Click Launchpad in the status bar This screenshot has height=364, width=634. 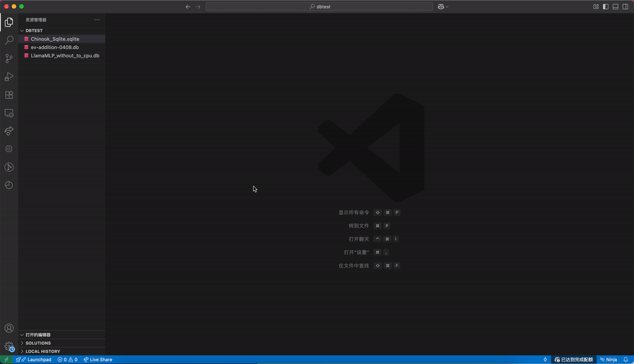point(33,359)
